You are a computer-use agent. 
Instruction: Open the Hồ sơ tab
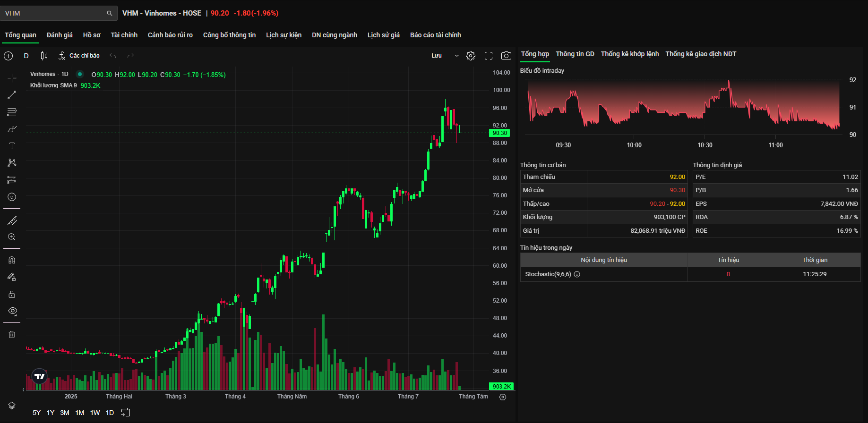coord(92,35)
